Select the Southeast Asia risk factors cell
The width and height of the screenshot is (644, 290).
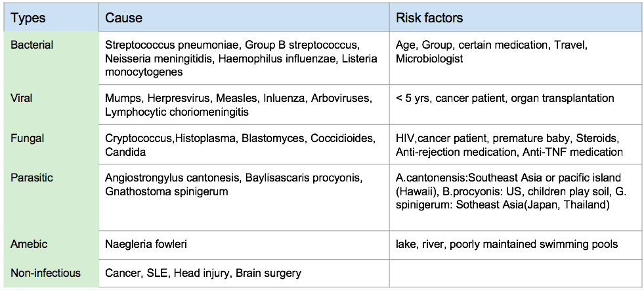[x=508, y=191]
